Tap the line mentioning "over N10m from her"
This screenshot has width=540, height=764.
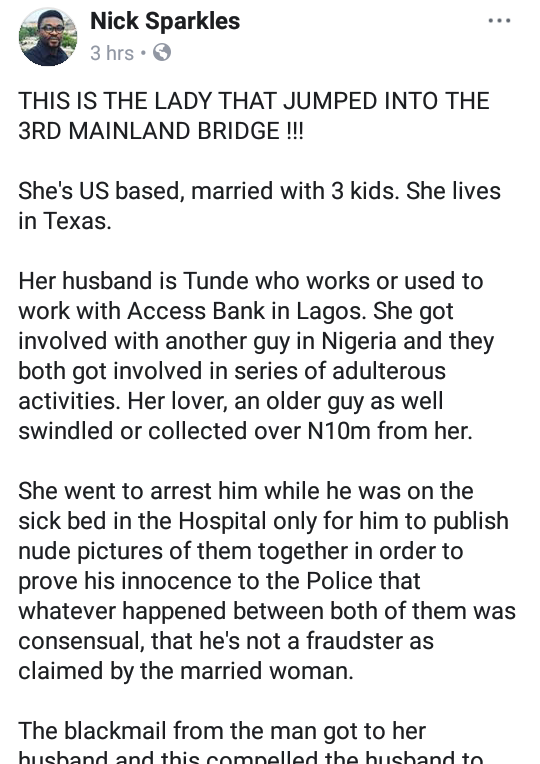[x=246, y=431]
